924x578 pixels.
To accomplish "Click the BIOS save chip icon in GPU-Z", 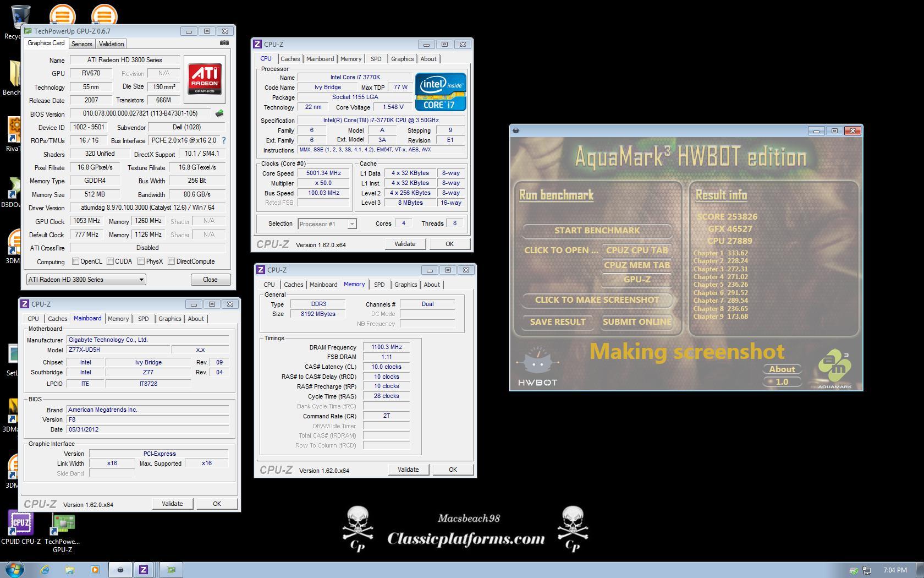I will tap(219, 113).
